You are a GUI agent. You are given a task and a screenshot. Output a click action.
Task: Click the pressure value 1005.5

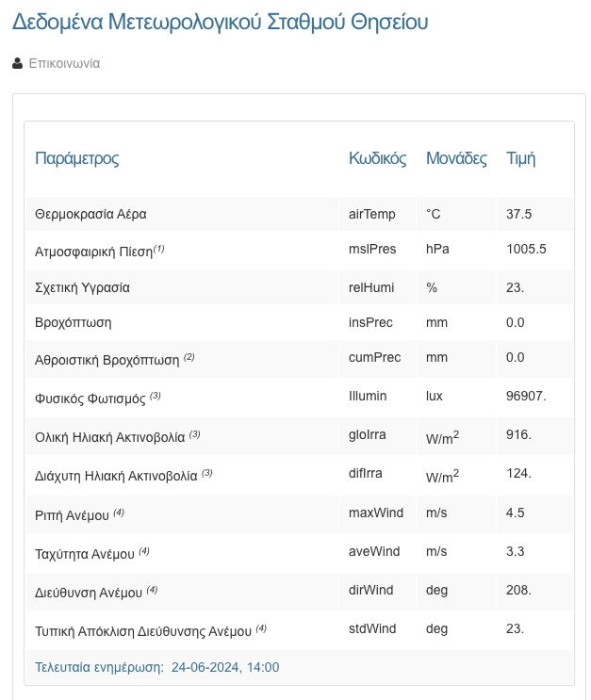[526, 249]
